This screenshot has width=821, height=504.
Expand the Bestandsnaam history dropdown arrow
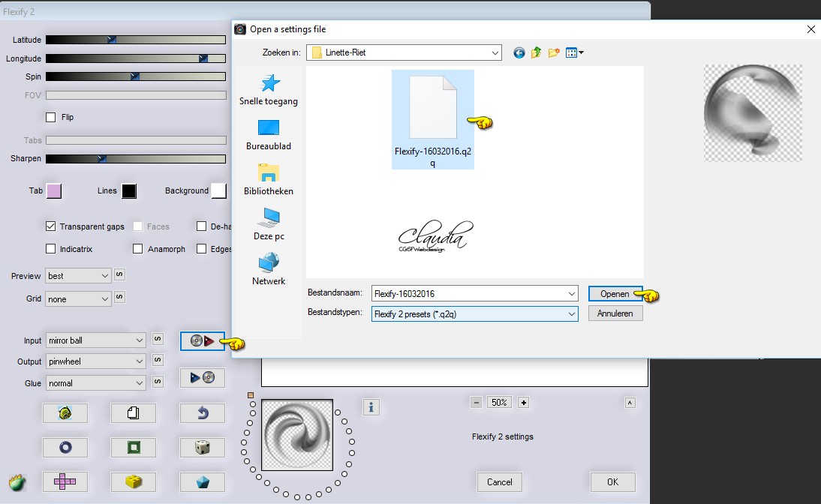coord(572,293)
